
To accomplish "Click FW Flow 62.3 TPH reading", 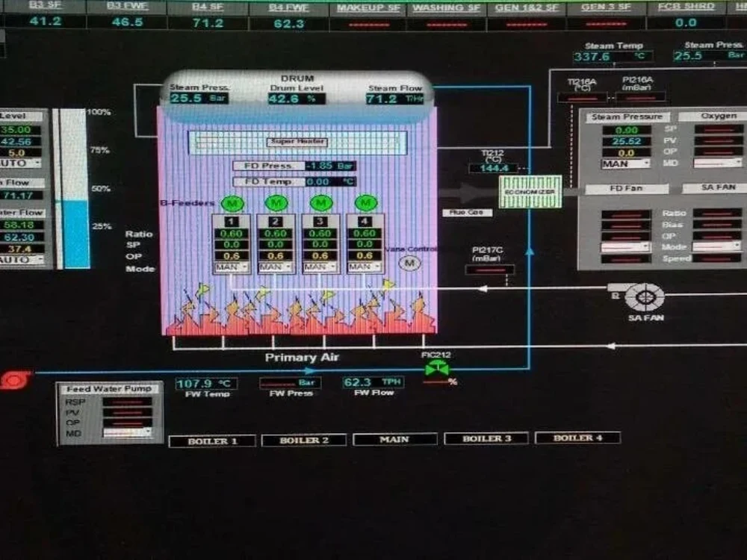I will tap(373, 382).
